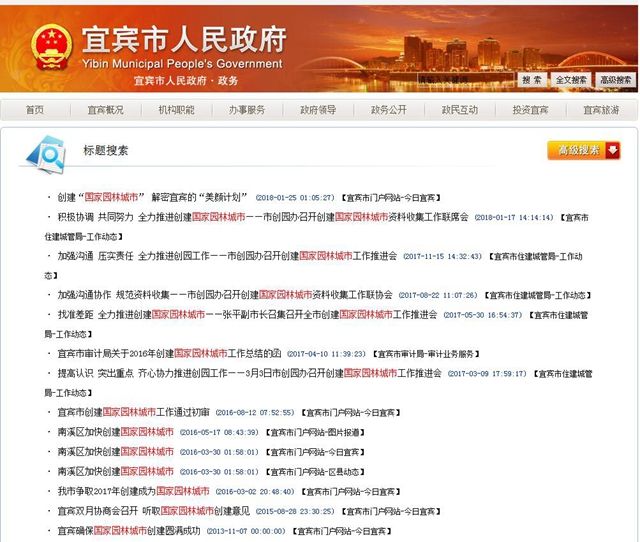Open result 宜宾市审计局关于2016年创建国家园林城市工作总结的函
This screenshot has height=542, width=640.
pos(169,354)
